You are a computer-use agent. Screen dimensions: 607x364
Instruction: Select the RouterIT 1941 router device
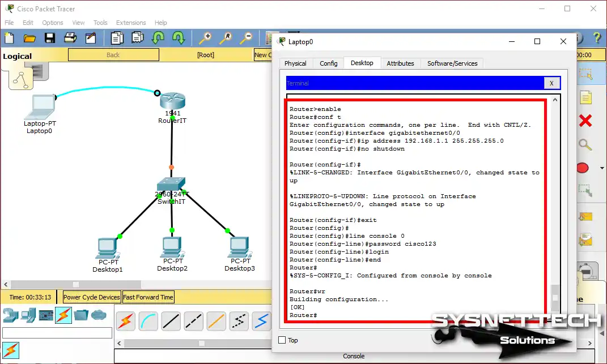coord(172,102)
